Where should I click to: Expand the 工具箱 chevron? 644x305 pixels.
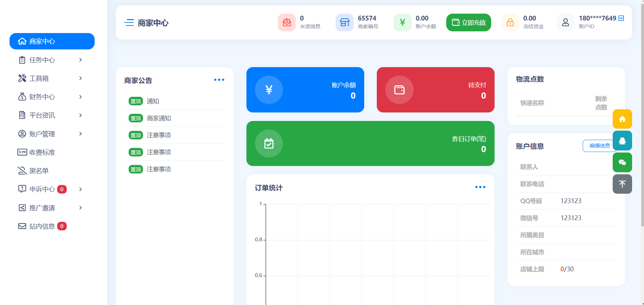click(x=81, y=78)
